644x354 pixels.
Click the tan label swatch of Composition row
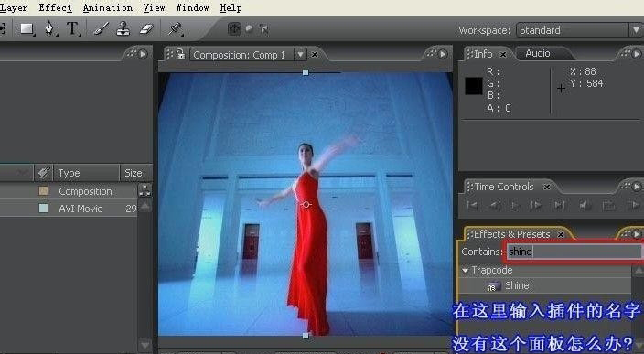point(43,191)
